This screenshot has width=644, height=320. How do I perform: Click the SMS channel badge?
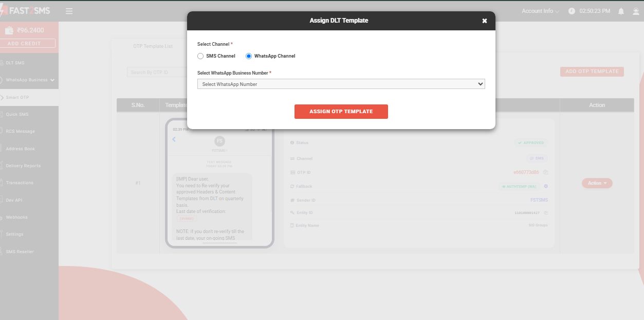[x=537, y=158]
